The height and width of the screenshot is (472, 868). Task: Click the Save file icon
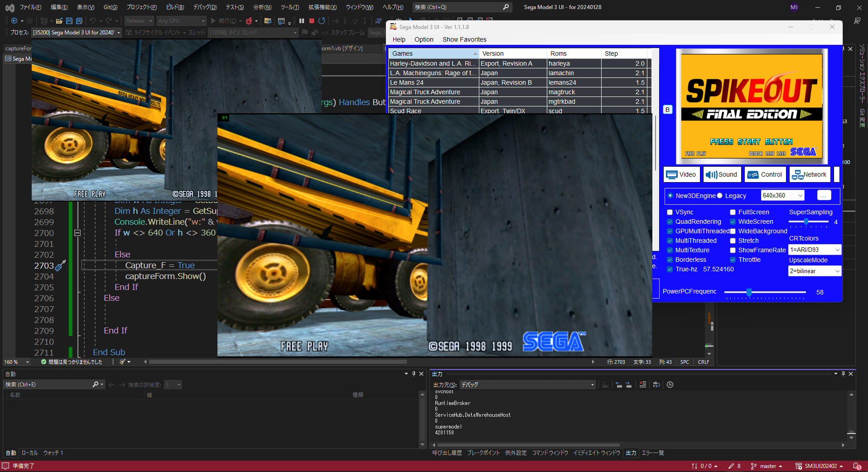coord(69,21)
